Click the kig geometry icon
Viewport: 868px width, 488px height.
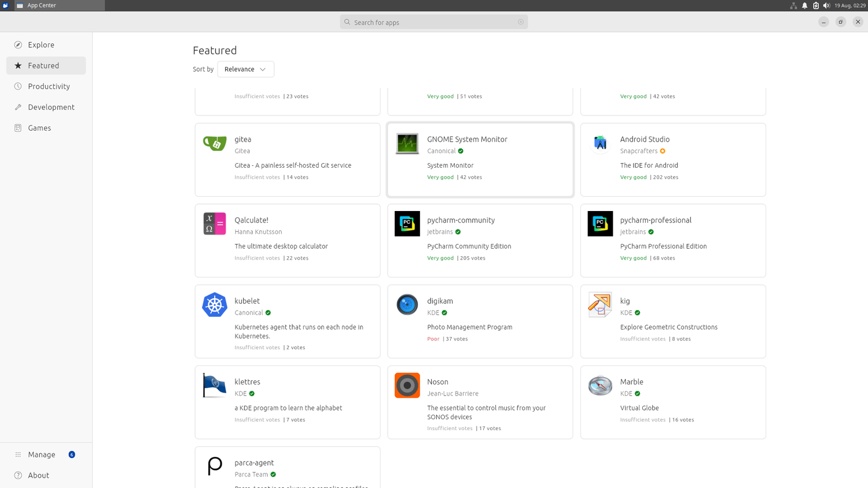coord(600,305)
